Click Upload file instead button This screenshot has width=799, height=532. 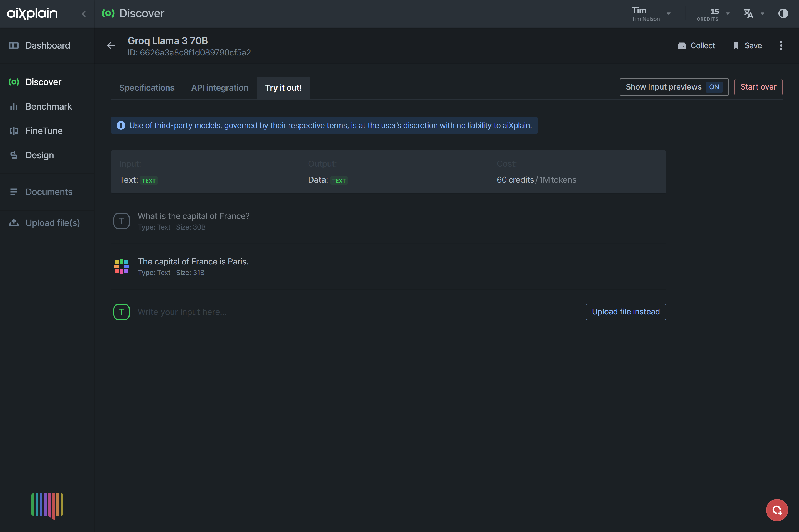tap(625, 312)
